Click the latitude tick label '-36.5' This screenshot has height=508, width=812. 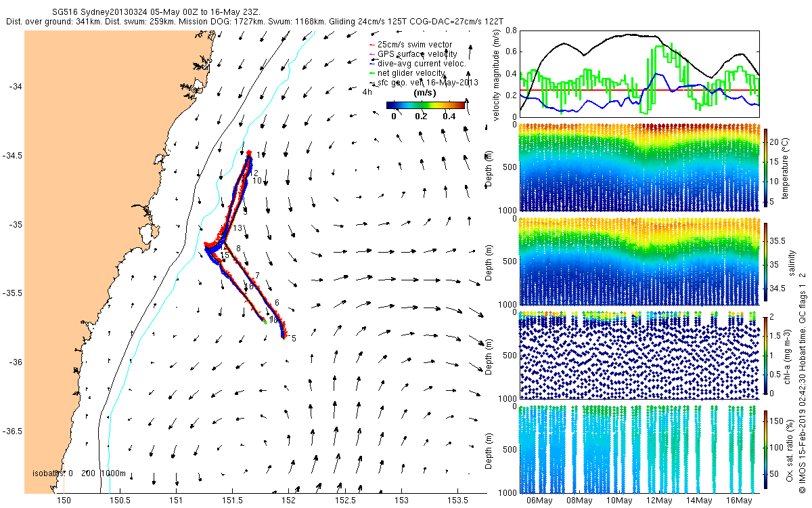click(x=12, y=431)
